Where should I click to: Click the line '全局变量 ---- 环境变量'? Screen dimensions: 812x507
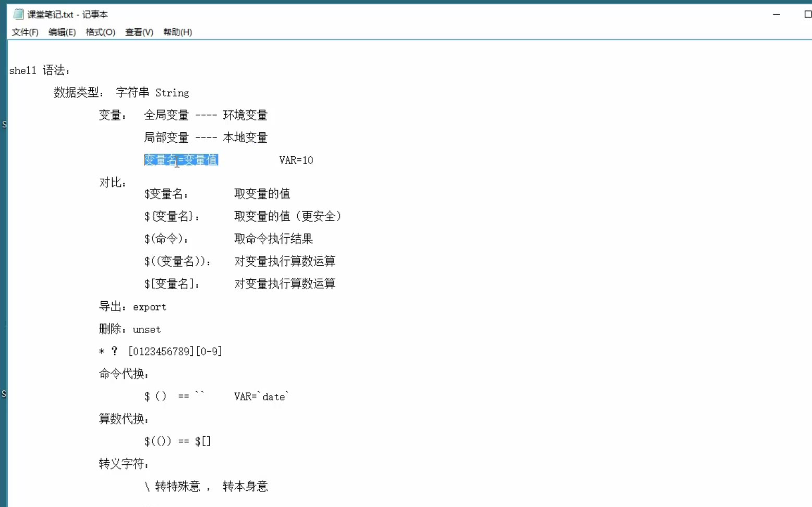(205, 115)
